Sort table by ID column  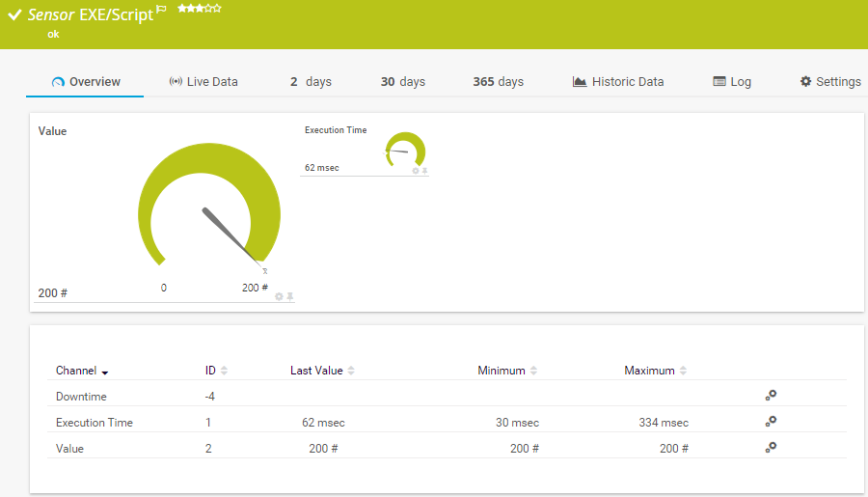pyautogui.click(x=216, y=371)
